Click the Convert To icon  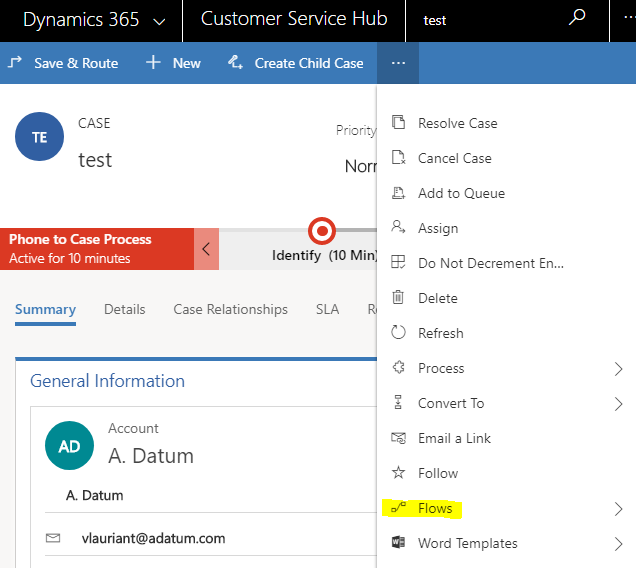(398, 402)
